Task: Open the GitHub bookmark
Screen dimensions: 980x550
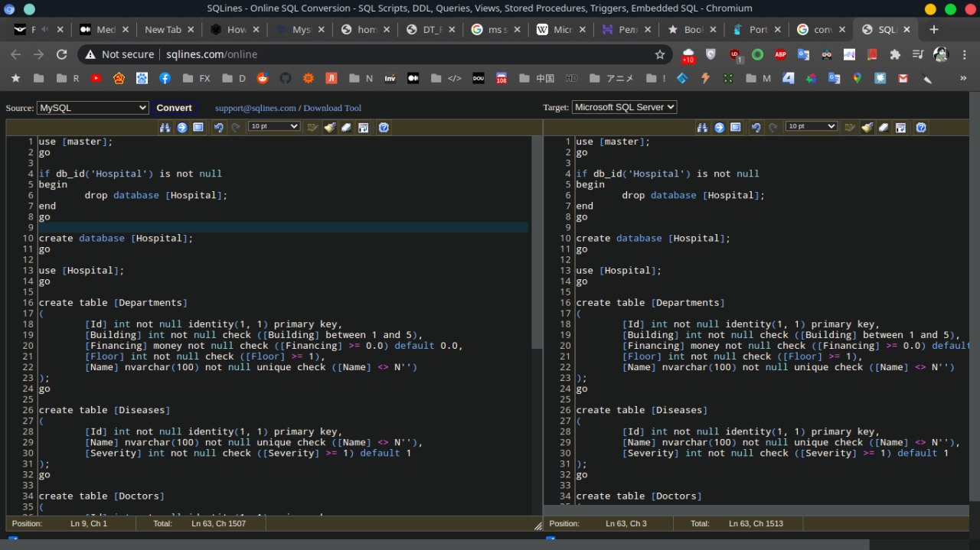Action: coord(286,78)
